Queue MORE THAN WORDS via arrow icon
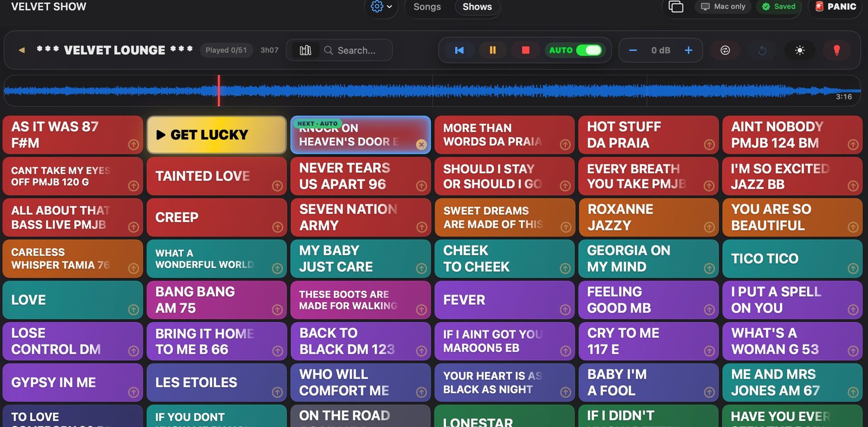 [x=565, y=145]
